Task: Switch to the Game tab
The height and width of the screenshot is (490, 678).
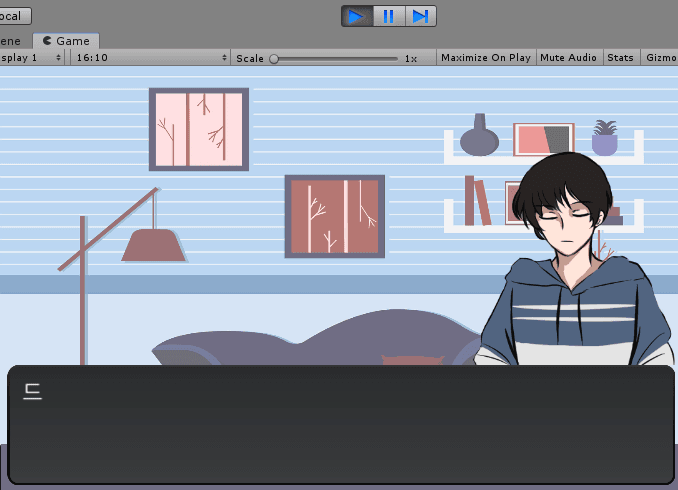Action: coord(66,41)
